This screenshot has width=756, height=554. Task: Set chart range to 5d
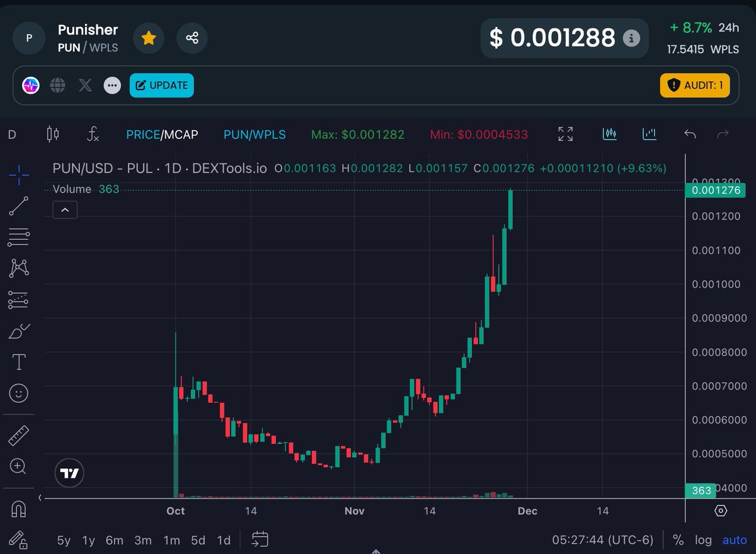tap(198, 540)
